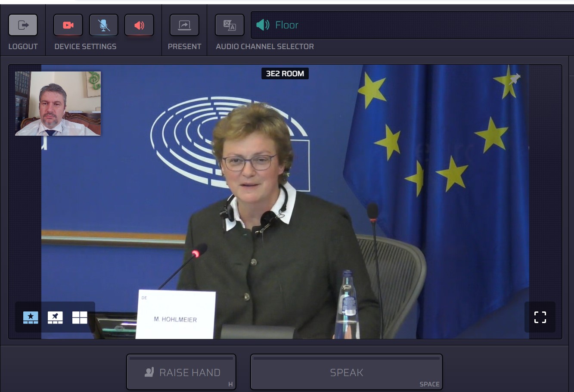This screenshot has height=392, width=574.
Task: Click the 3E2 ROOM label
Action: [x=285, y=74]
